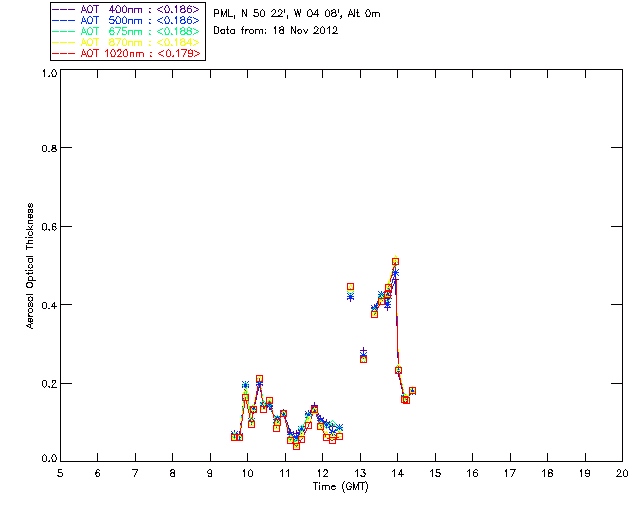Image resolution: width=640 pixels, height=512 pixels.
Task: Click the Time (GMT) axis label
Action: click(x=340, y=487)
